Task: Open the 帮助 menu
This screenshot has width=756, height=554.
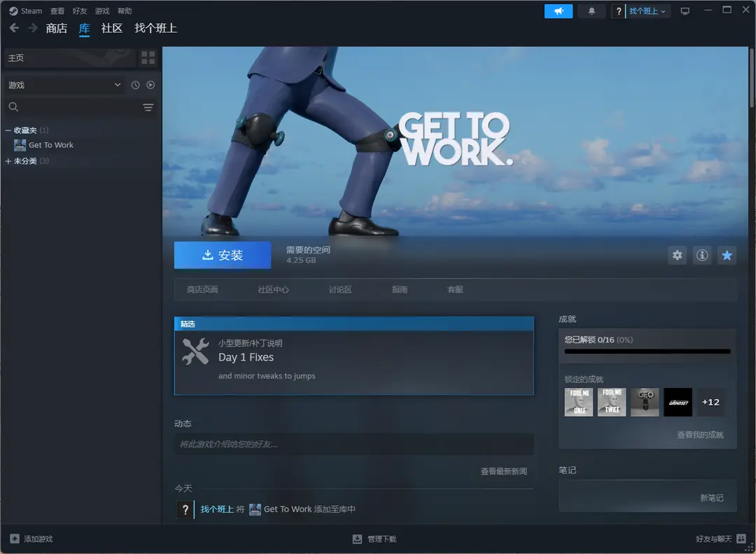Action: click(125, 11)
